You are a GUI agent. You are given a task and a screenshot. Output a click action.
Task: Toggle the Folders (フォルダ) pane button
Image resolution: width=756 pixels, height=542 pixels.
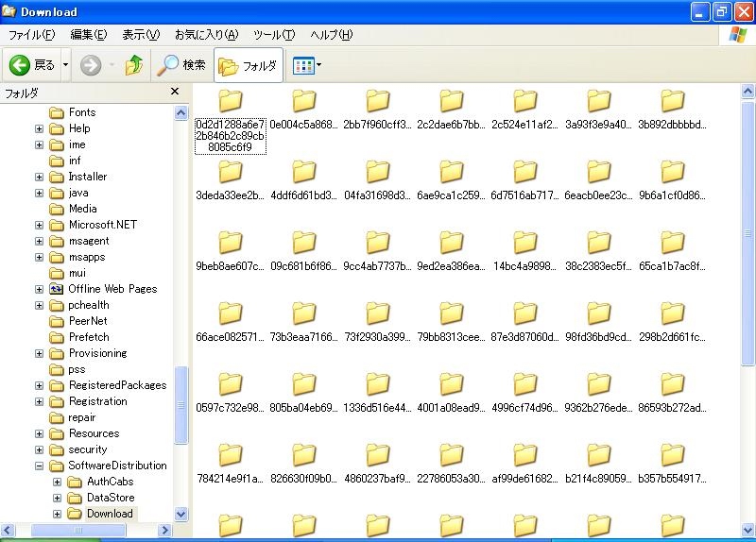coord(248,66)
